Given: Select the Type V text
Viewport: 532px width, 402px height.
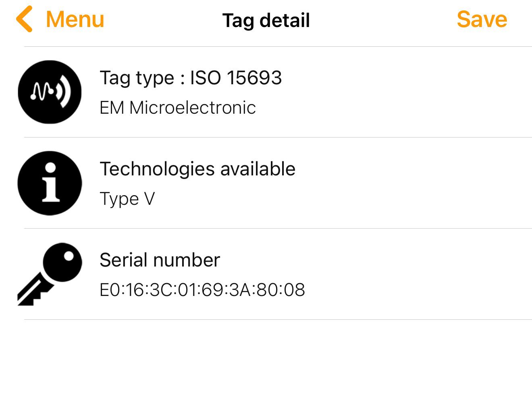Looking at the screenshot, I should click(127, 199).
